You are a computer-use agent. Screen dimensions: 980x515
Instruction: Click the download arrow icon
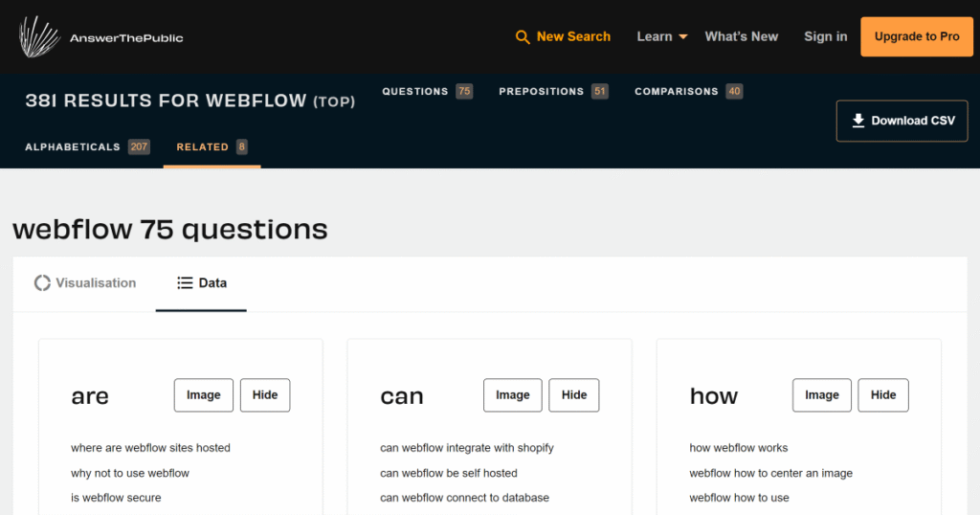(x=858, y=121)
